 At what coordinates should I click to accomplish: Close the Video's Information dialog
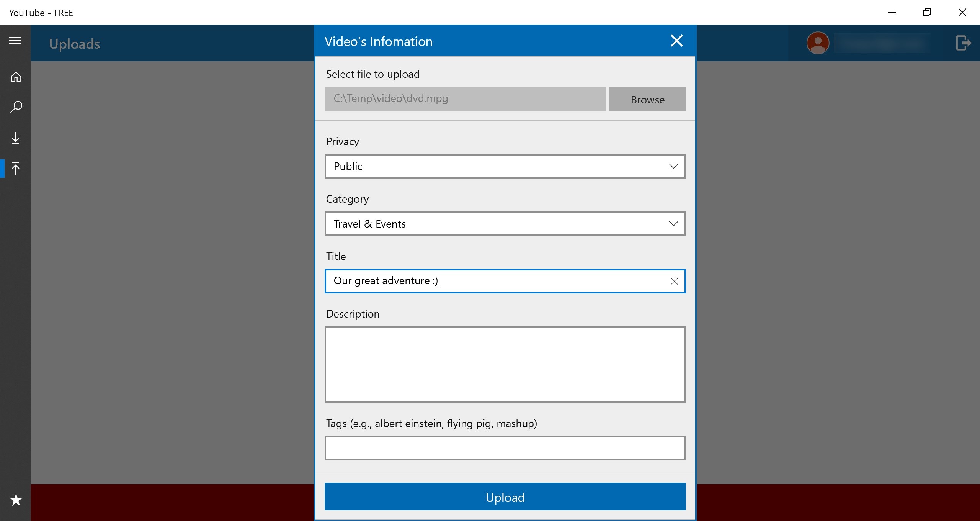tap(676, 41)
